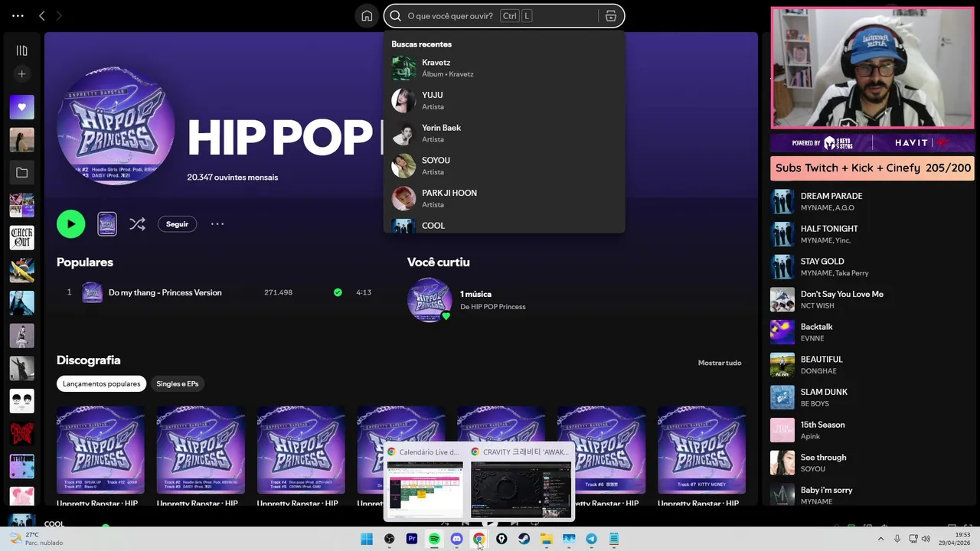Select recent search Kravetz album

504,68
